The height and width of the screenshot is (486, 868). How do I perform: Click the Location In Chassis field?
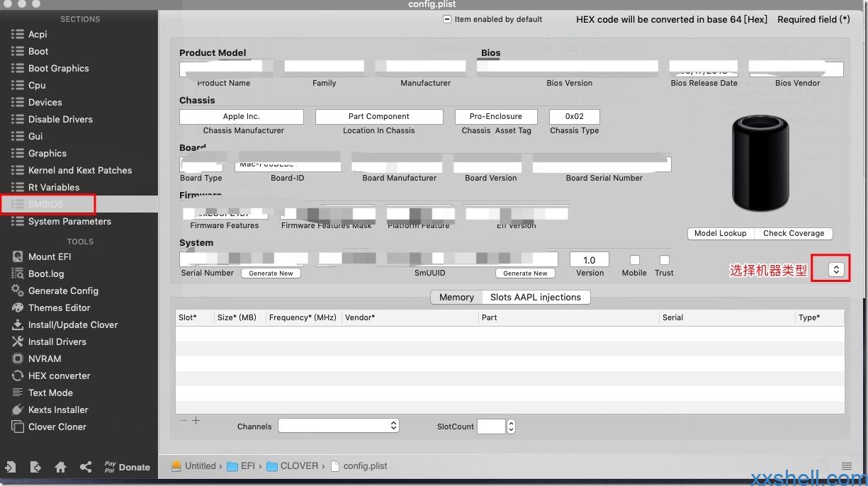coord(379,116)
